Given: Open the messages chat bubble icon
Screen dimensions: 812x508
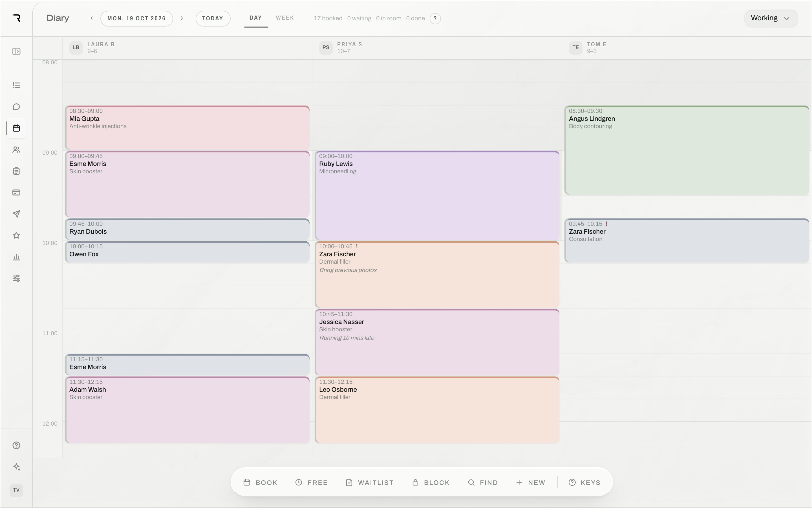Looking at the screenshot, I should (16, 107).
